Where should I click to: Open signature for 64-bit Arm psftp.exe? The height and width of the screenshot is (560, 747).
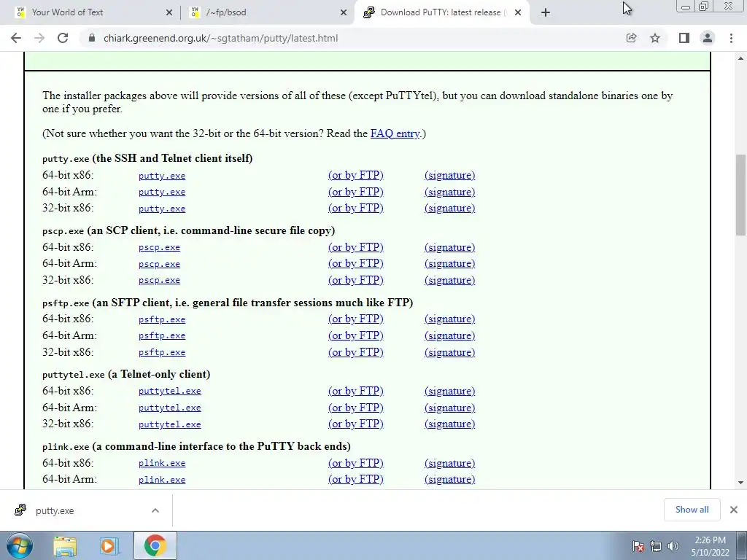449,335
